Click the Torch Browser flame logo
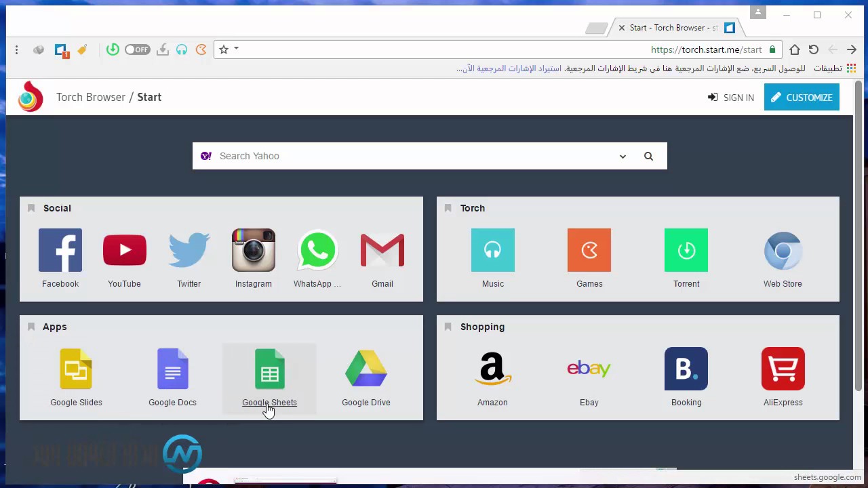Viewport: 868px width, 488px height. point(31,97)
